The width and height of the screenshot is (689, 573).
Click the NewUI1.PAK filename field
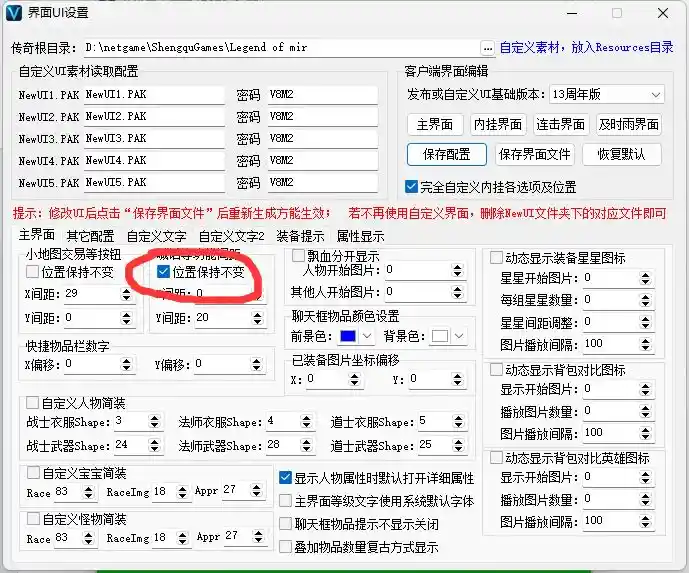tap(154, 94)
